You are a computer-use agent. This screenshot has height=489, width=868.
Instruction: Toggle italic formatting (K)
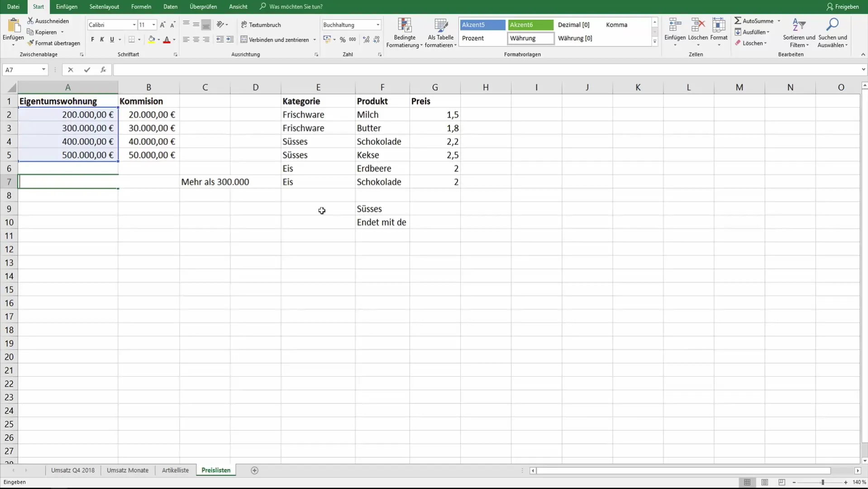[102, 40]
